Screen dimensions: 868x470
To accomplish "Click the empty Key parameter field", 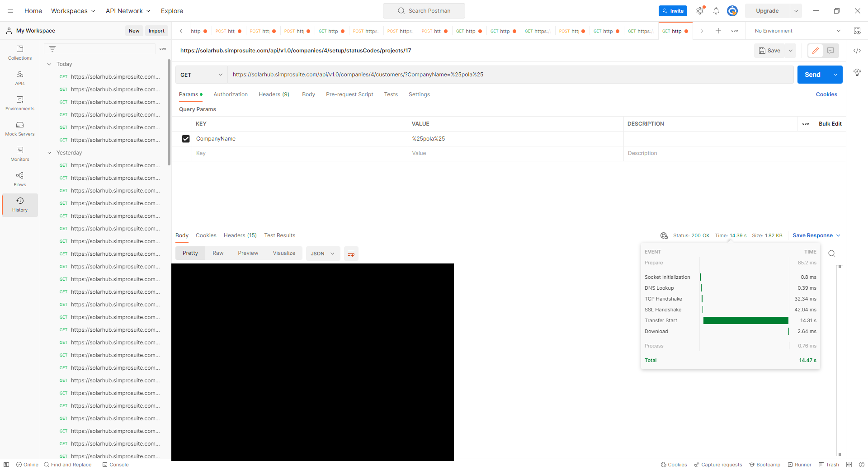I will click(300, 153).
